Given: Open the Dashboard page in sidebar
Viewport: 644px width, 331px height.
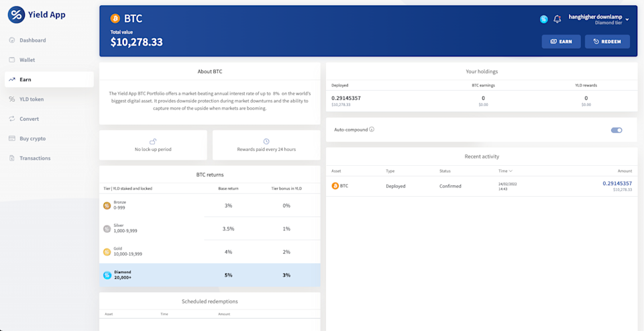Looking at the screenshot, I should (x=32, y=40).
